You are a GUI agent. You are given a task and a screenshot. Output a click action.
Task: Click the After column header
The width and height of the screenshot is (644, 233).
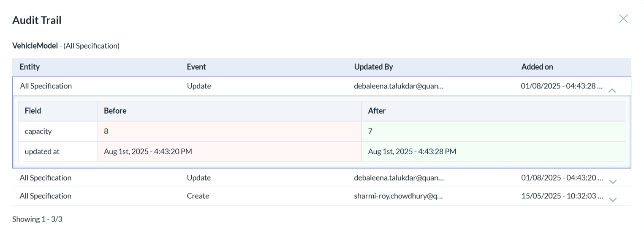377,111
